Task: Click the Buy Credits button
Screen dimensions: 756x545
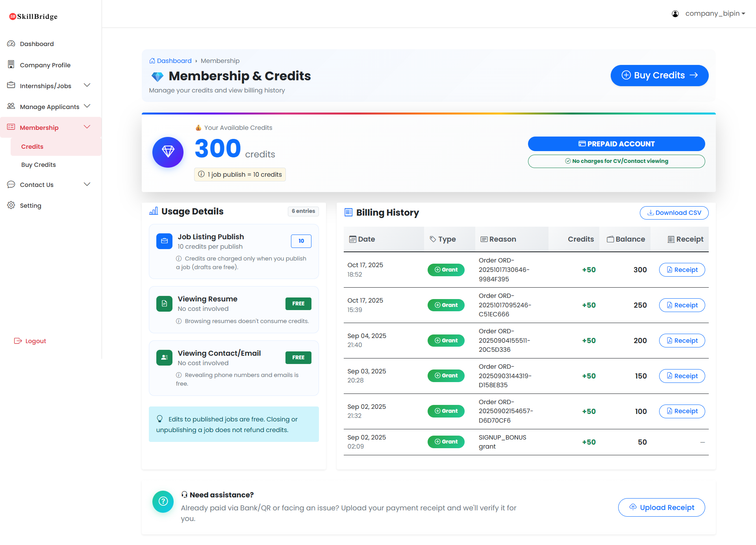Action: coord(659,75)
